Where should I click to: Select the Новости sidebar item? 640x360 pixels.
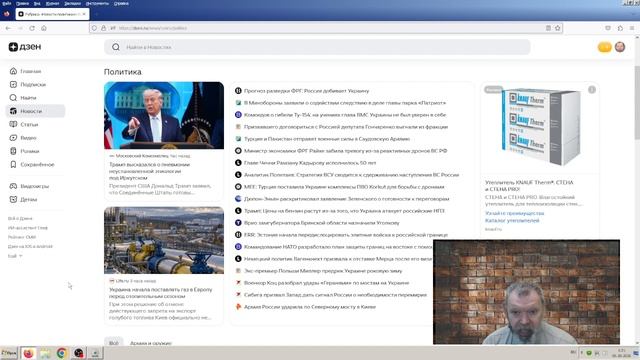coord(35,111)
